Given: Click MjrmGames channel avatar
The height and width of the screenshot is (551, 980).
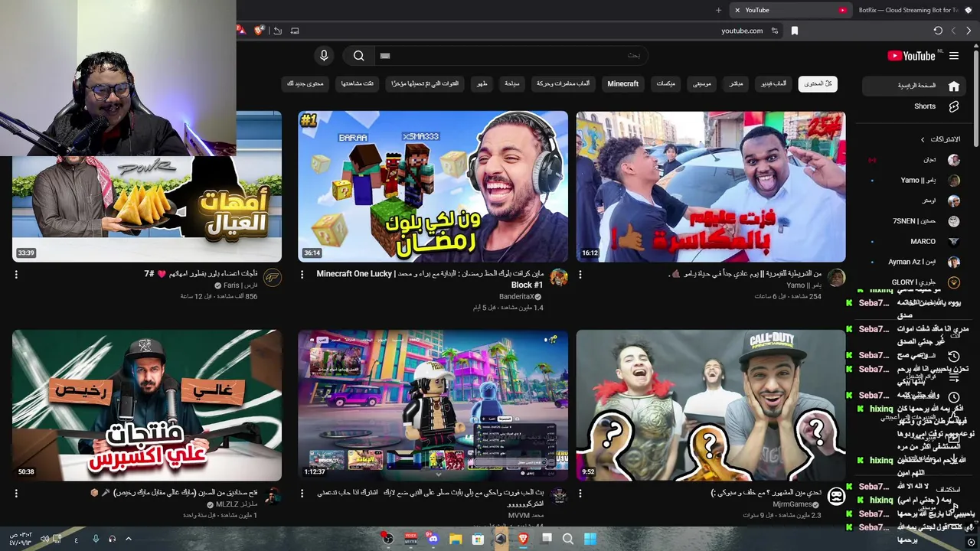Looking at the screenshot, I should pos(836,496).
